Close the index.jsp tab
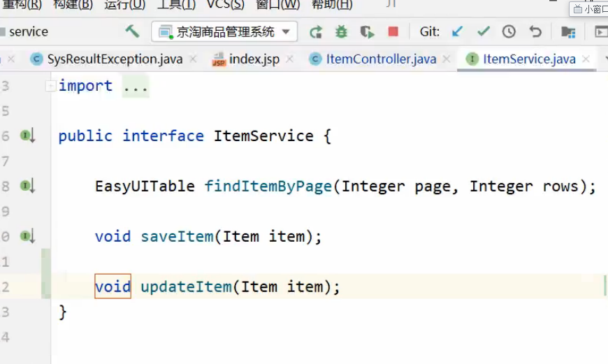Viewport: 608px width, 364px height. click(289, 59)
